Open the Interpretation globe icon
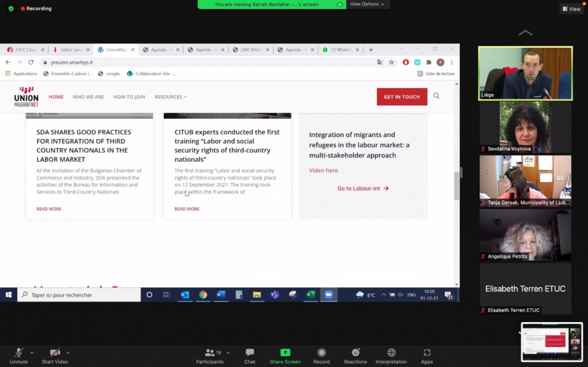588x367 pixels. pos(391,353)
